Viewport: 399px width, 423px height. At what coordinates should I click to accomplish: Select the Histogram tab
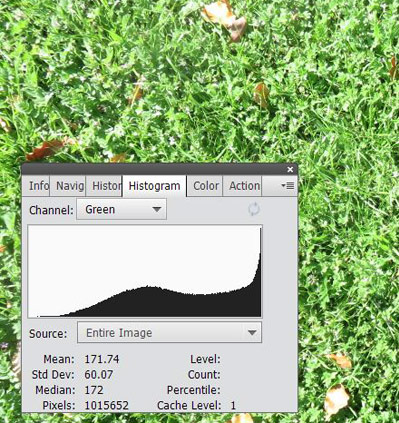pos(154,186)
